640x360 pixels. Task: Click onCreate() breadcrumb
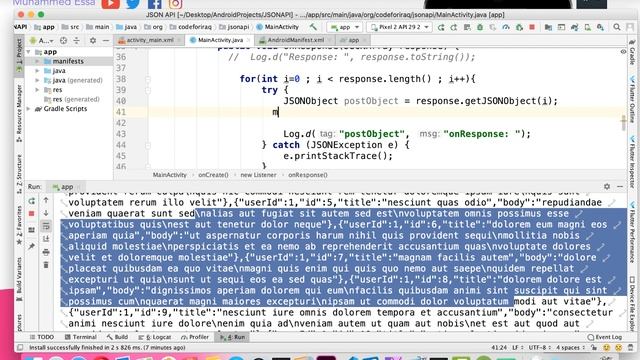[213, 175]
